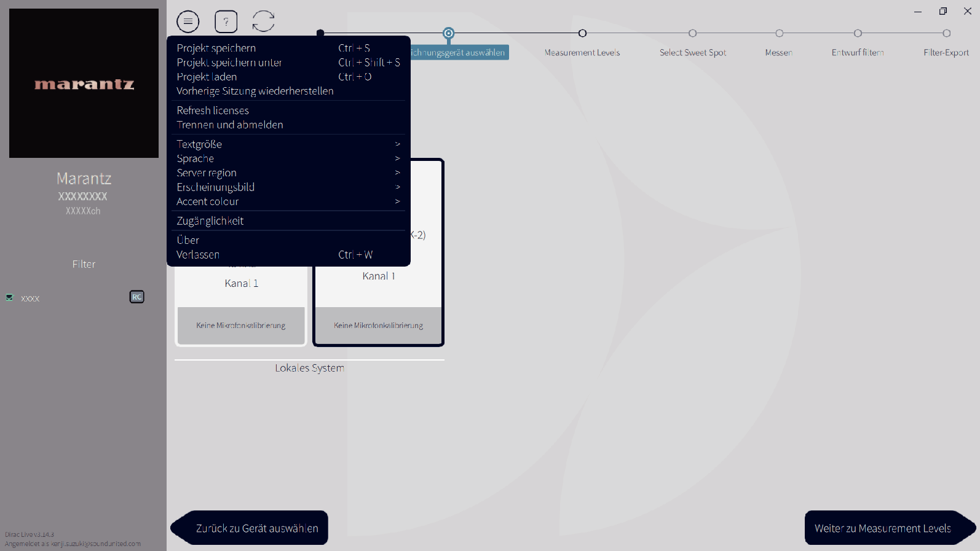Open the Über menu item
This screenshot has width=980, height=551.
click(x=288, y=240)
